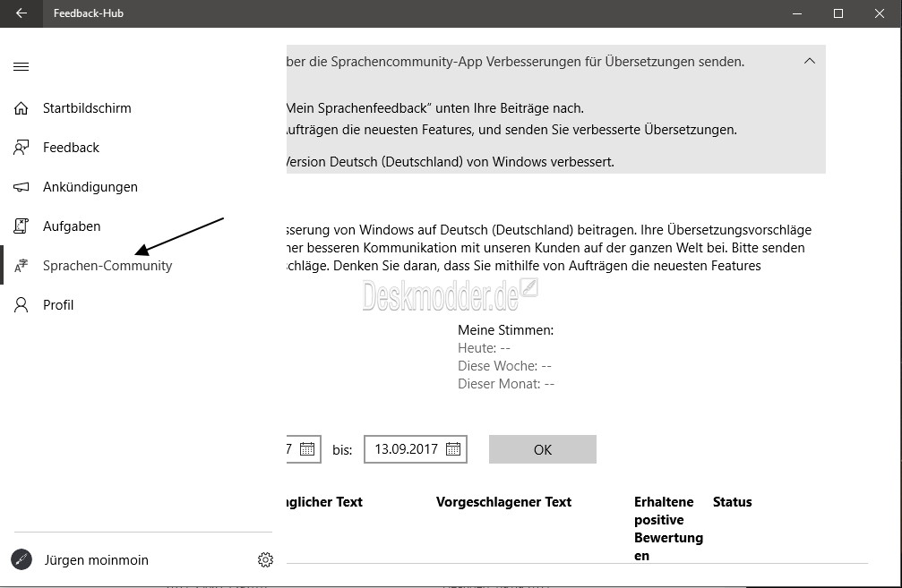
Task: Click the 'Dieser Monat: --' vote count
Action: pos(506,383)
